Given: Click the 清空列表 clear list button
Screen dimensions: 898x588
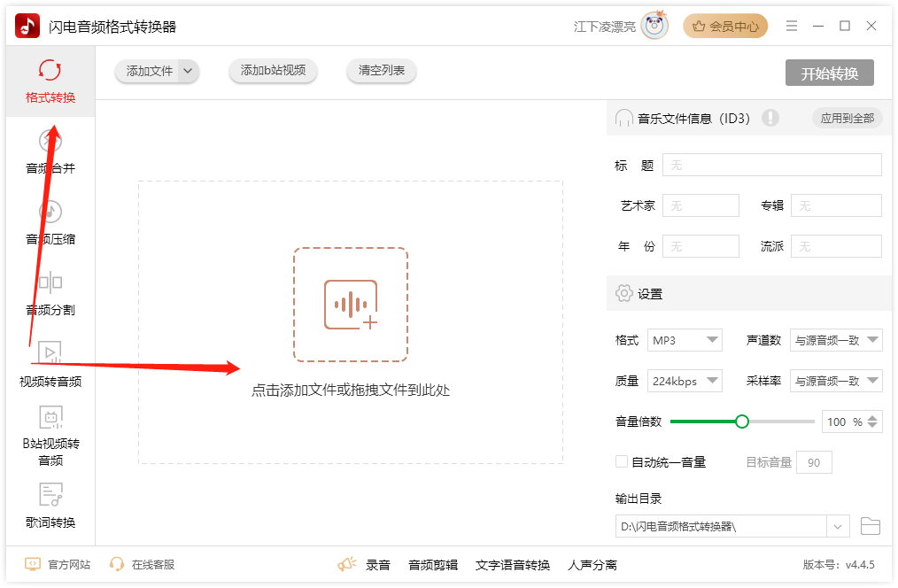Looking at the screenshot, I should point(381,71).
